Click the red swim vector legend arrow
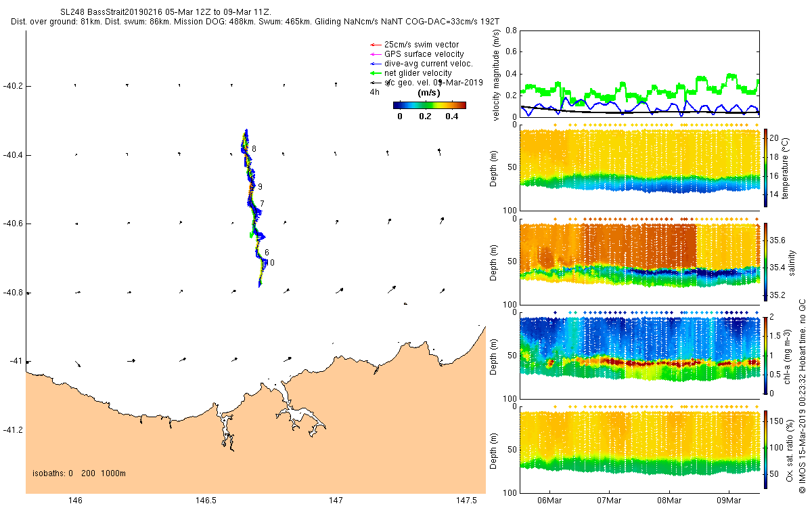812x508 pixels. tap(376, 45)
